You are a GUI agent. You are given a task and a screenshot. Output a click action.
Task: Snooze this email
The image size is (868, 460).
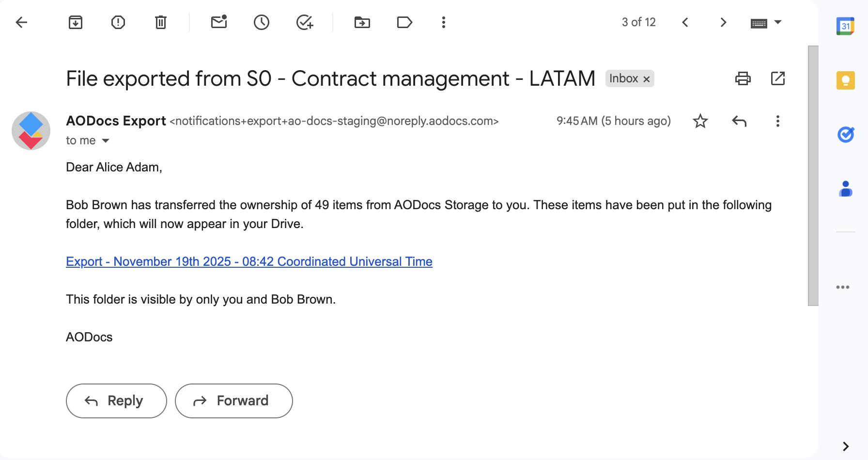[x=262, y=22]
